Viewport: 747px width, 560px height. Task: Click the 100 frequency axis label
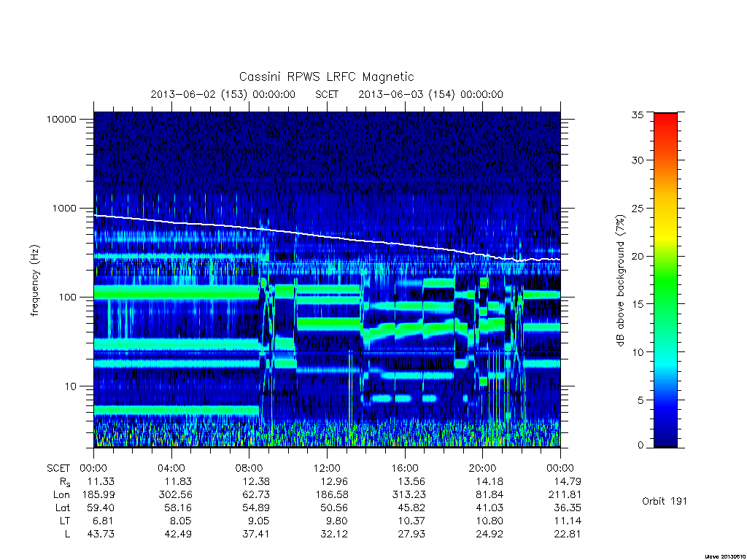point(67,297)
